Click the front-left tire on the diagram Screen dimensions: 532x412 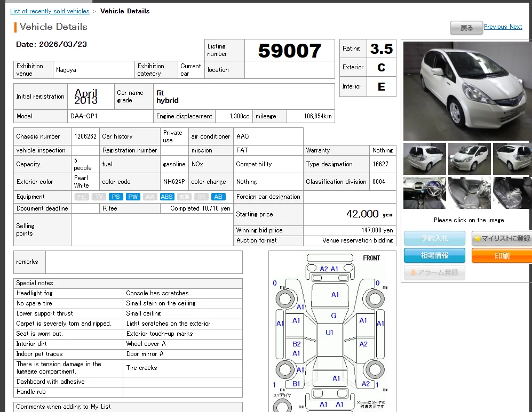284,299
